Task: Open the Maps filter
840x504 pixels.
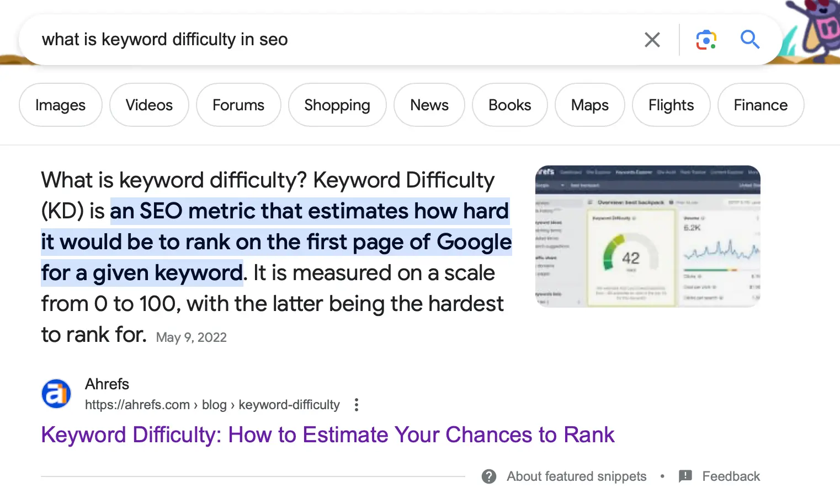Action: pos(590,105)
